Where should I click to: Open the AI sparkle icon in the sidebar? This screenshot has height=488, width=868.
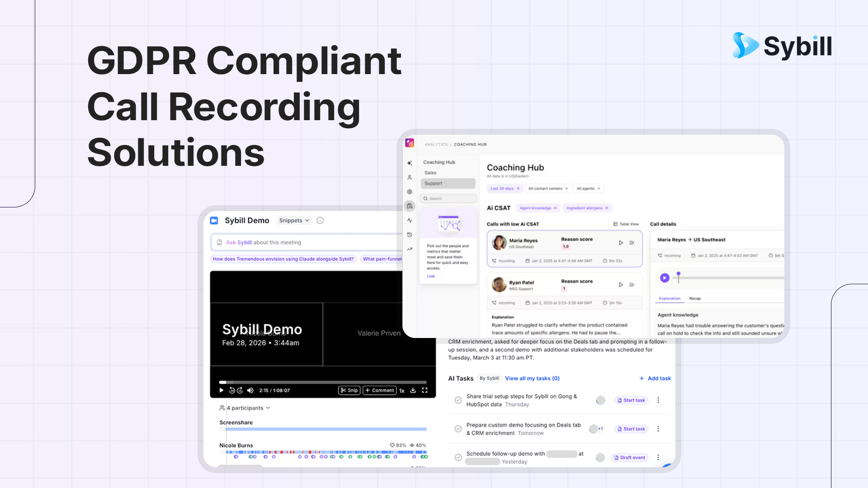tap(410, 163)
